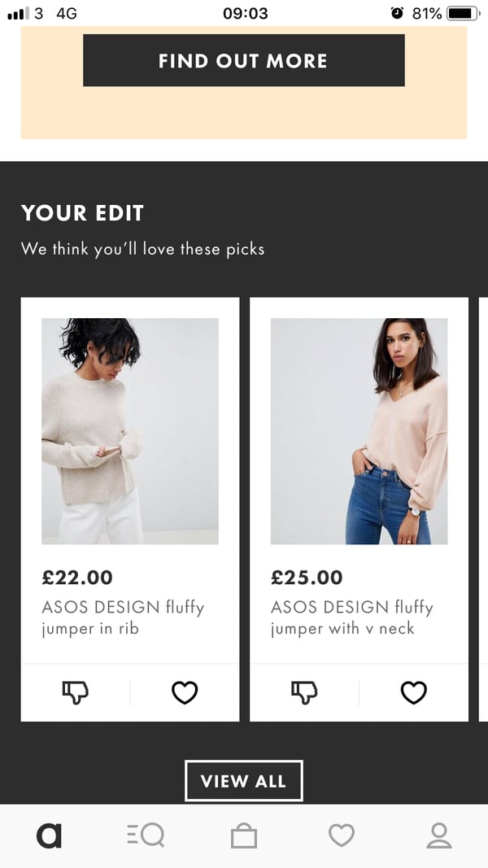Open the account profile icon
The image size is (488, 868).
(439, 835)
